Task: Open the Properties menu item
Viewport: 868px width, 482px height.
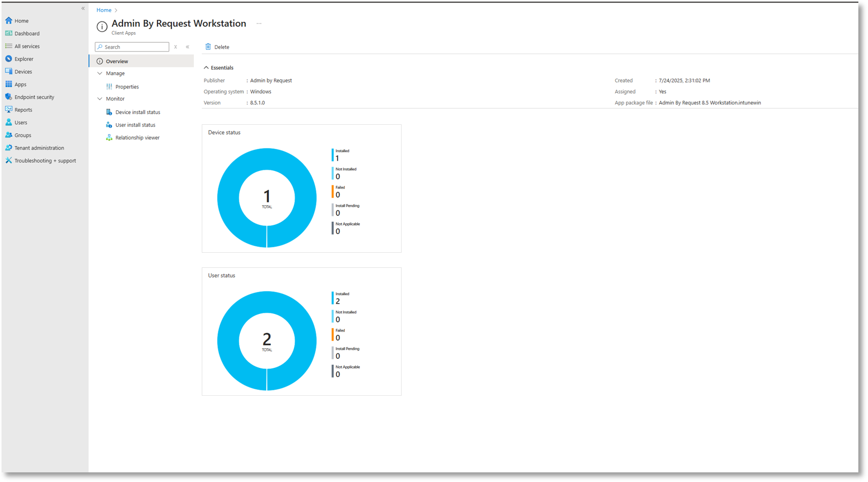Action: coord(127,87)
